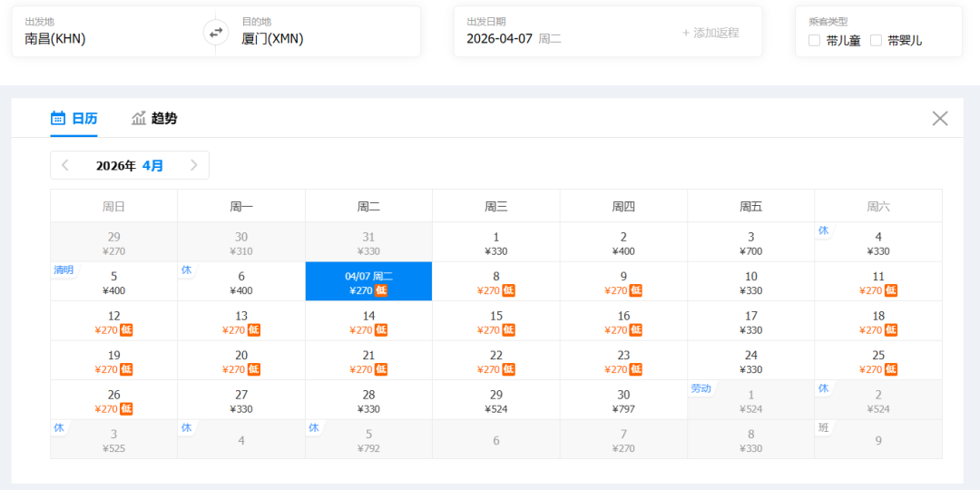Select April 1 priced ¥330
The width and height of the screenshot is (980, 490).
click(x=496, y=242)
